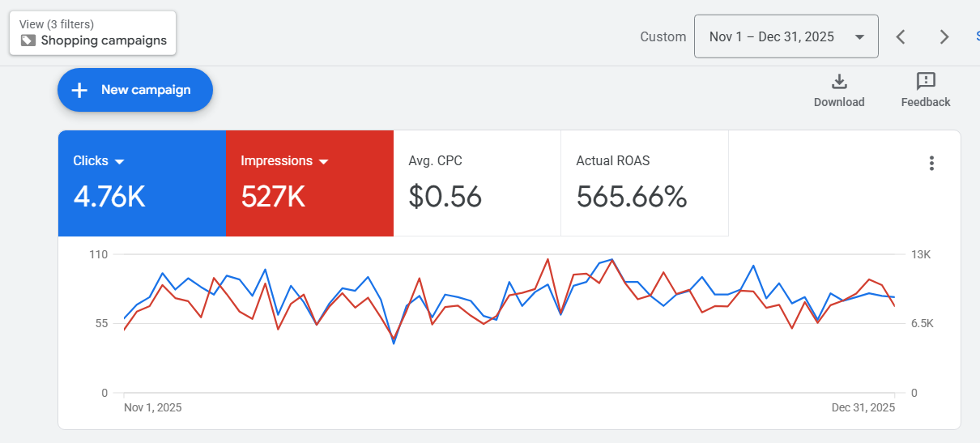Open the Nov 1 – Dec 31, 2025 date picker
The width and height of the screenshot is (980, 443).
[x=786, y=36]
